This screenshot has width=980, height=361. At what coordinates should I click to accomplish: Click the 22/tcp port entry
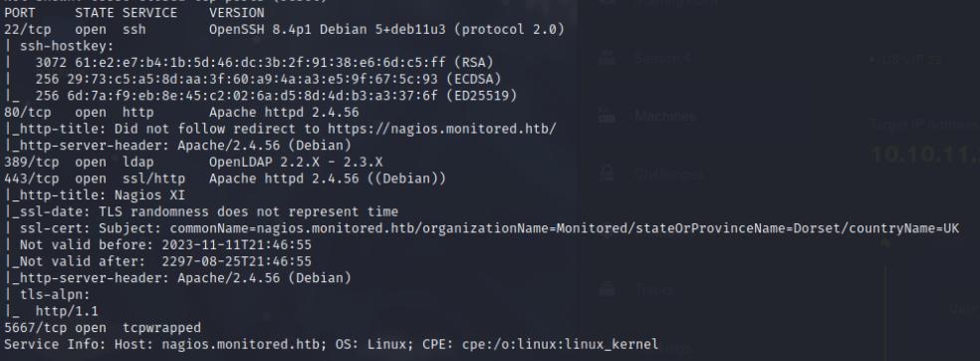(x=31, y=29)
